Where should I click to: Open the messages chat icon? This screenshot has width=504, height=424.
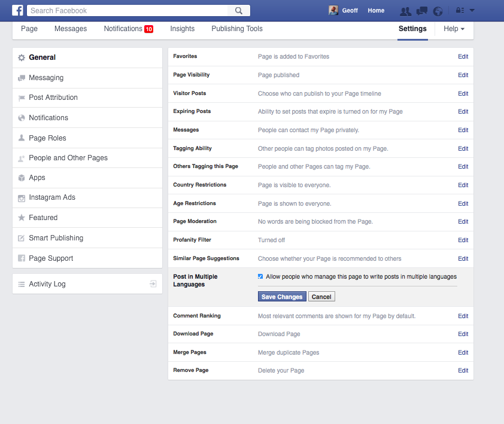tap(422, 11)
